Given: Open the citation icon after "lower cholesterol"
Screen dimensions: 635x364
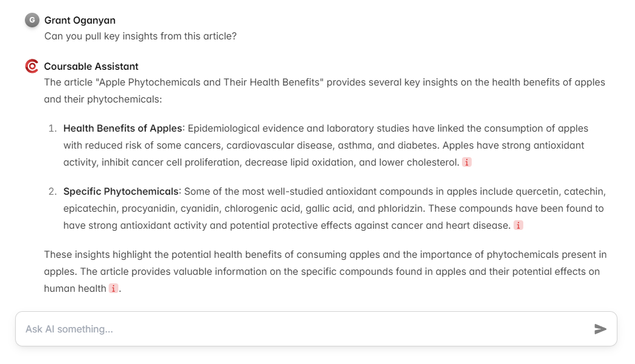Looking at the screenshot, I should point(467,162).
